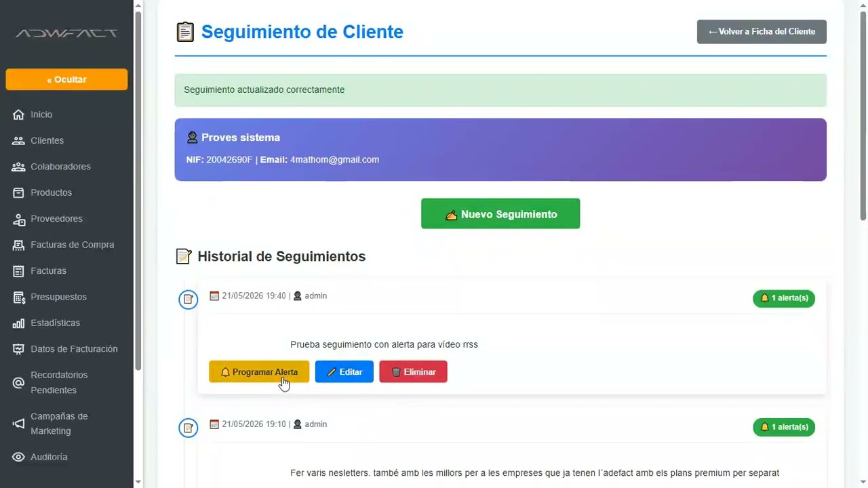Viewport: 868px width, 488px height.
Task: Click the calendar icon next to 21/05/2026 19:40
Action: [214, 296]
